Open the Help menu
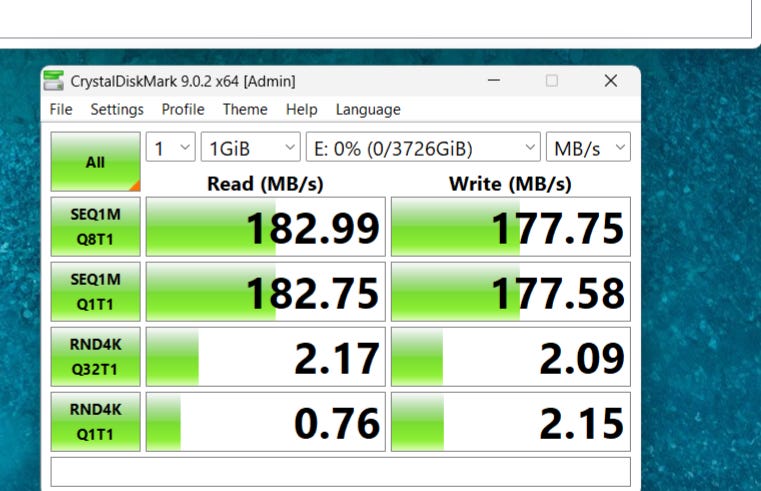 coord(301,110)
